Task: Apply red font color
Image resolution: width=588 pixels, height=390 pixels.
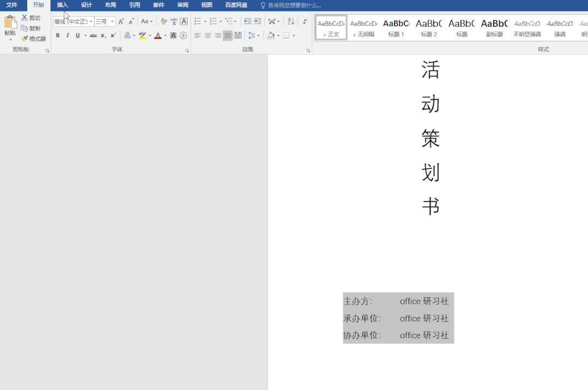Action: tap(158, 35)
